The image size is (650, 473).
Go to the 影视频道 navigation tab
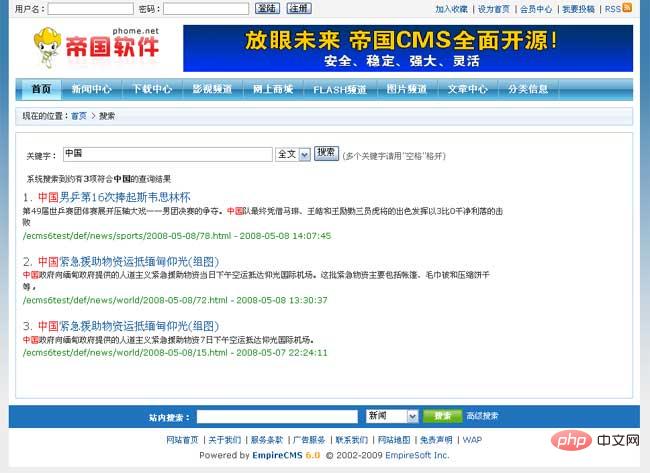pos(212,89)
